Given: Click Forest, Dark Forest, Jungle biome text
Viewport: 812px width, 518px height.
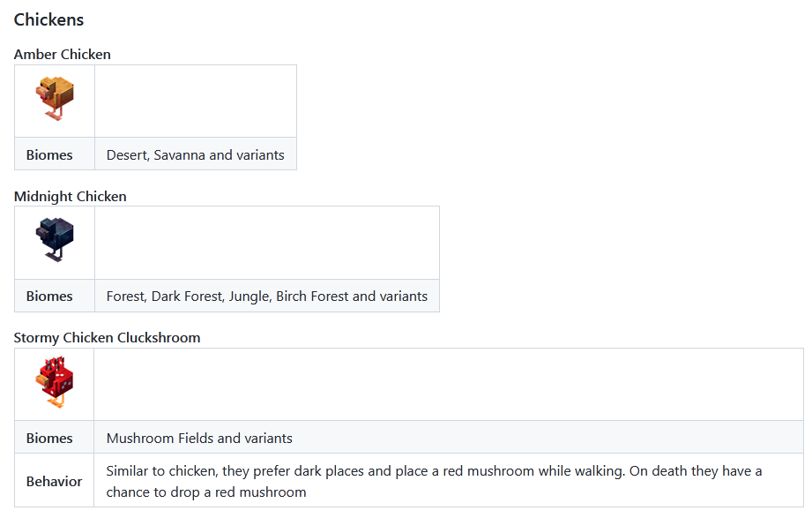Looking at the screenshot, I should [189, 297].
